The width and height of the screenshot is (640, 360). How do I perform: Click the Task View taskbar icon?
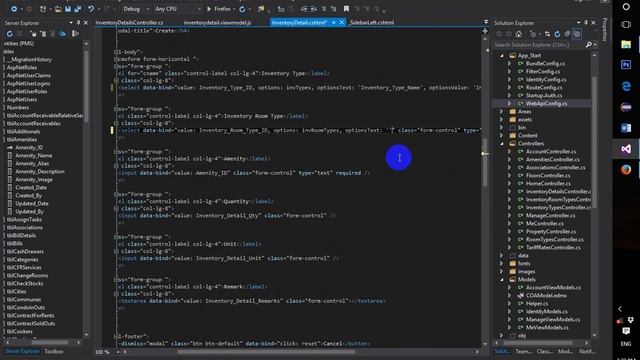point(626,25)
